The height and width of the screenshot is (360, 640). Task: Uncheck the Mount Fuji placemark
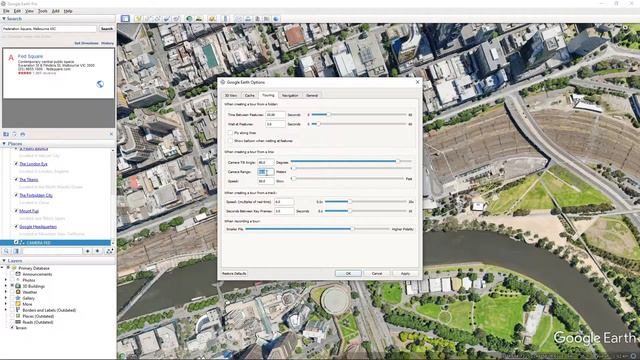point(16,211)
